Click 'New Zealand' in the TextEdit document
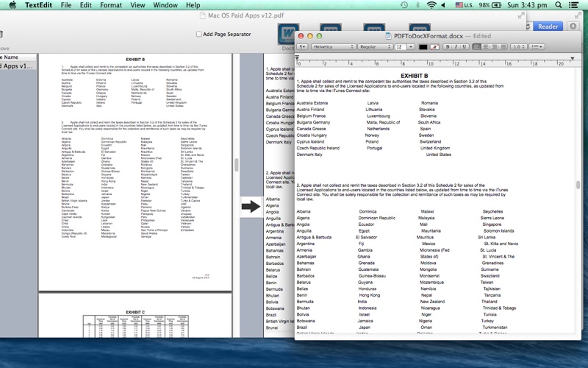Image resolution: width=588 pixels, height=368 pixels. pyautogui.click(x=432, y=302)
